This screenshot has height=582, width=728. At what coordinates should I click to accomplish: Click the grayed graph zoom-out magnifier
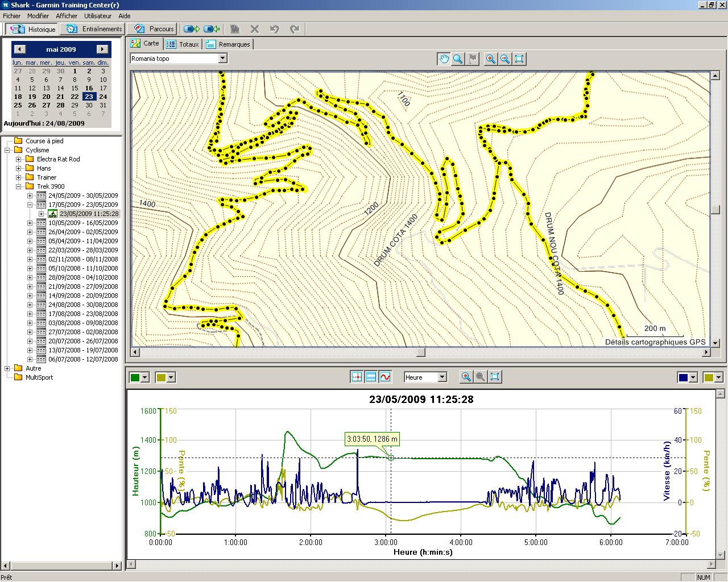click(x=481, y=377)
